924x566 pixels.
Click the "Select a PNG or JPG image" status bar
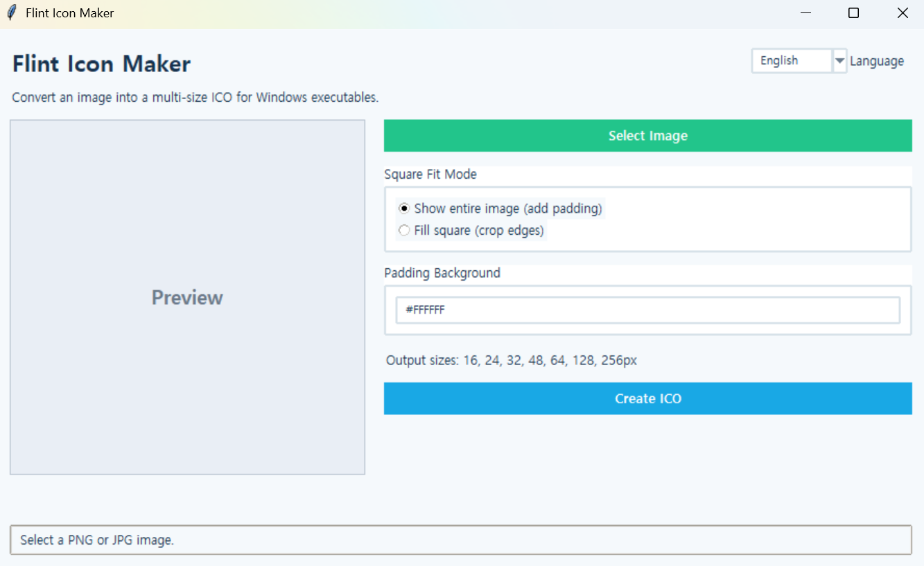point(461,540)
